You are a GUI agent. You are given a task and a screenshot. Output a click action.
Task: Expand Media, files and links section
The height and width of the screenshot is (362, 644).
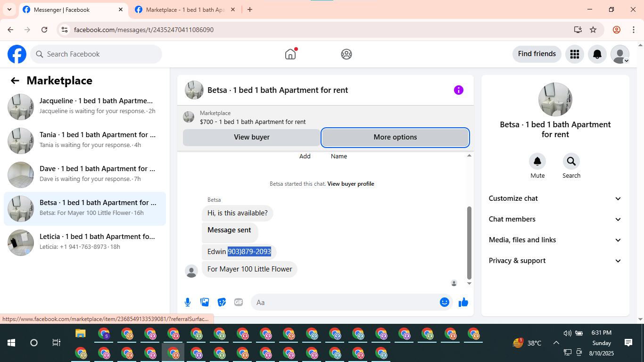[555, 240]
